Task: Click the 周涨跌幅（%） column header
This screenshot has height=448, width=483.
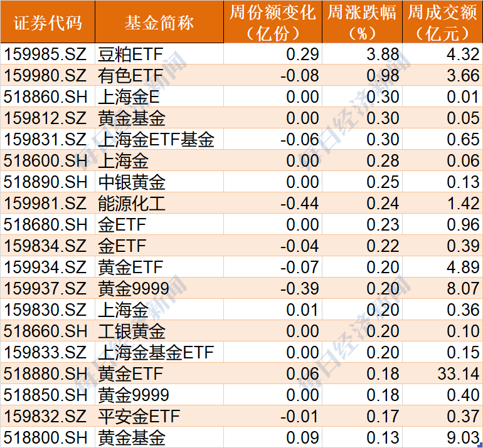Action: point(363,21)
